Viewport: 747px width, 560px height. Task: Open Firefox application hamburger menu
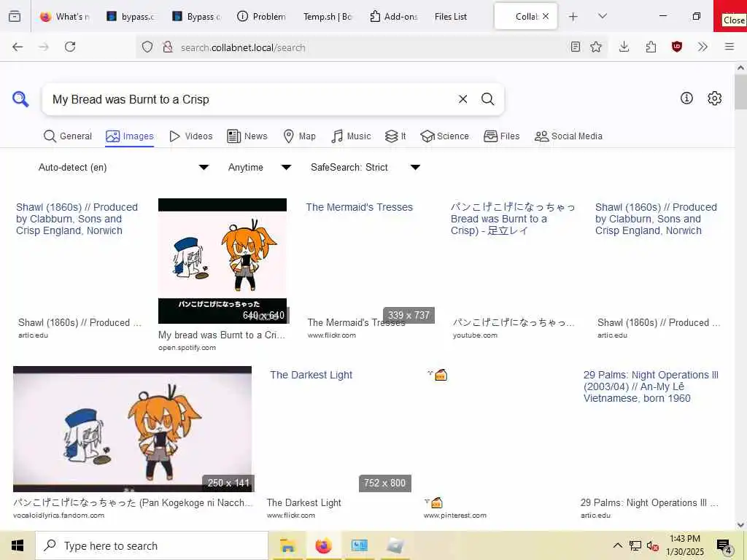(x=729, y=47)
